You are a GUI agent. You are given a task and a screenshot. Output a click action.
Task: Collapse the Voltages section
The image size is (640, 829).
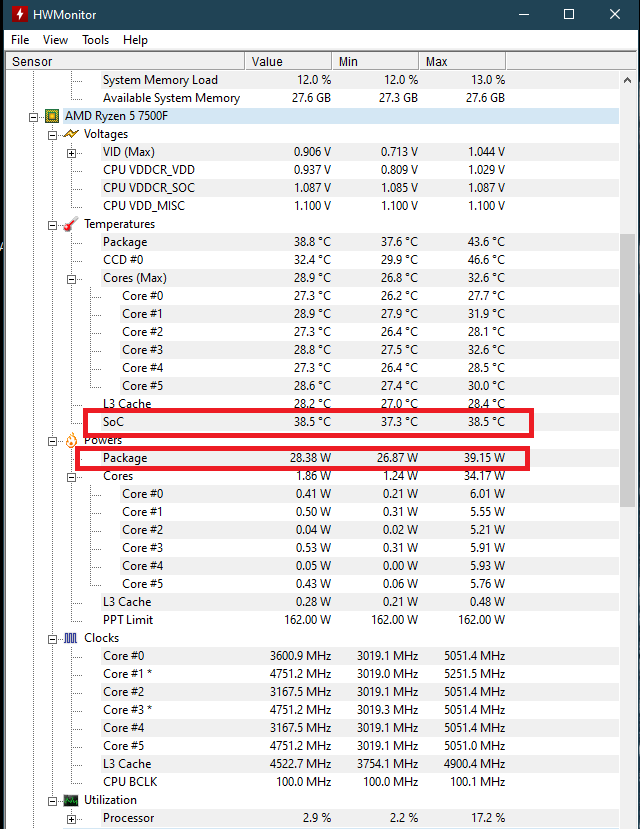pyautogui.click(x=52, y=135)
